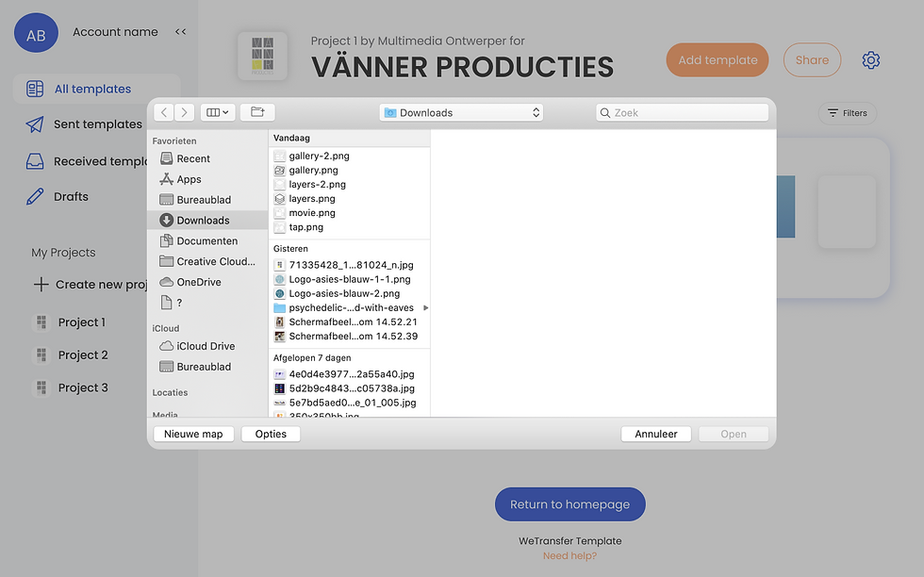Open Drafts in sidebar

pyautogui.click(x=58, y=196)
